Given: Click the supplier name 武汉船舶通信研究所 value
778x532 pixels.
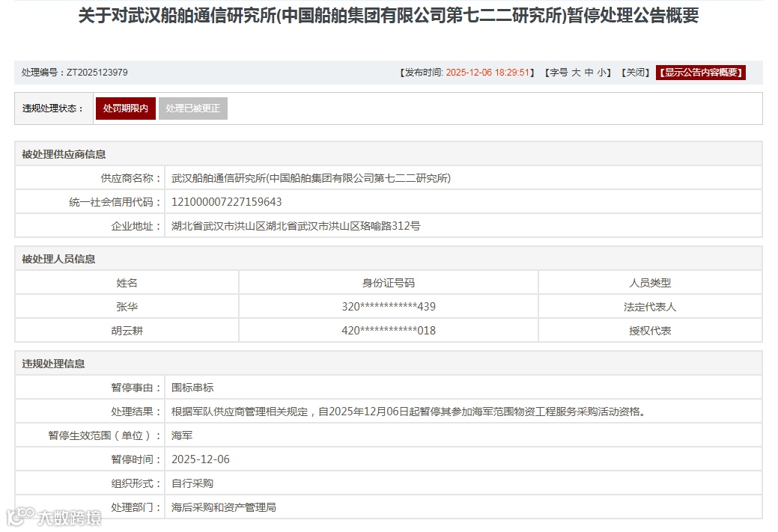Looking at the screenshot, I should (x=311, y=178).
